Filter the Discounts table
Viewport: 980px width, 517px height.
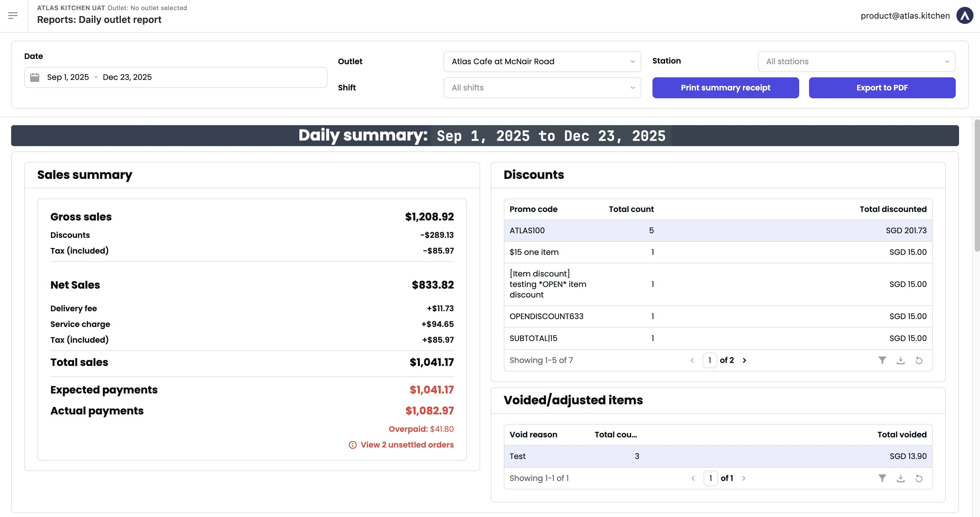click(882, 360)
